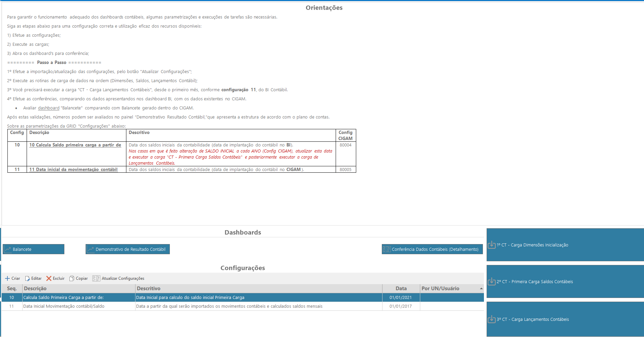This screenshot has width=644, height=337.
Task: Click the "Passo a Passo" bold text
Action: [52, 63]
